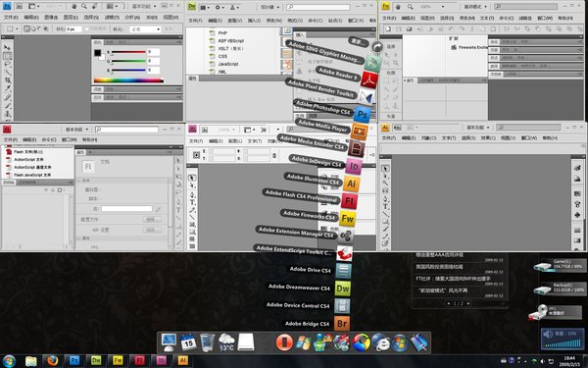This screenshot has width=588, height=368.
Task: Open Illustrator's 对象(O) menu
Action: point(428,137)
